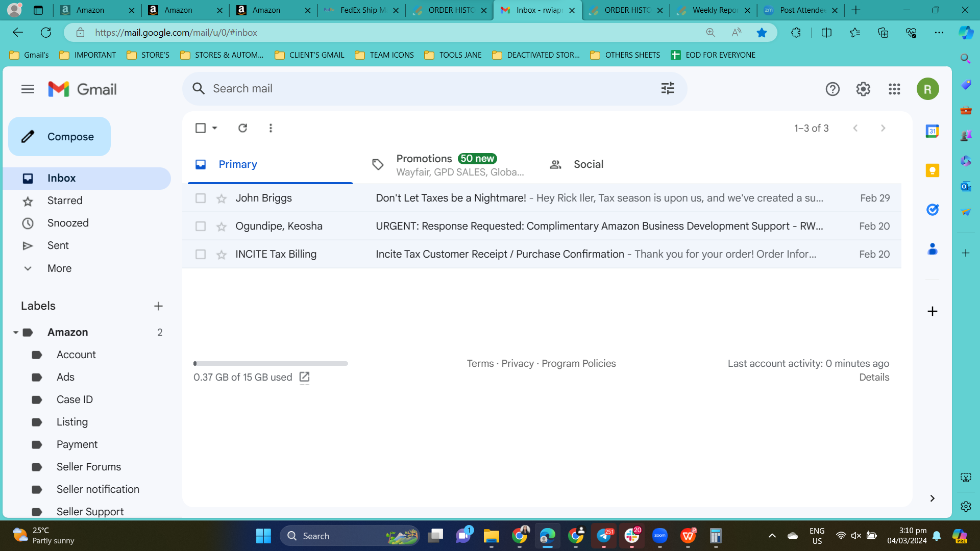Show hidden system tray icons chevron

tap(772, 536)
